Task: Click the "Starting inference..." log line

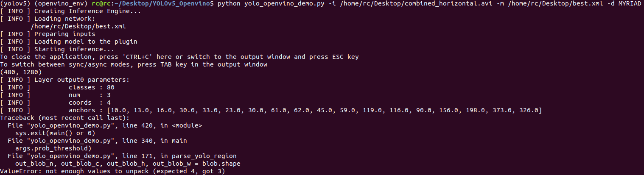Action: click(x=70, y=49)
